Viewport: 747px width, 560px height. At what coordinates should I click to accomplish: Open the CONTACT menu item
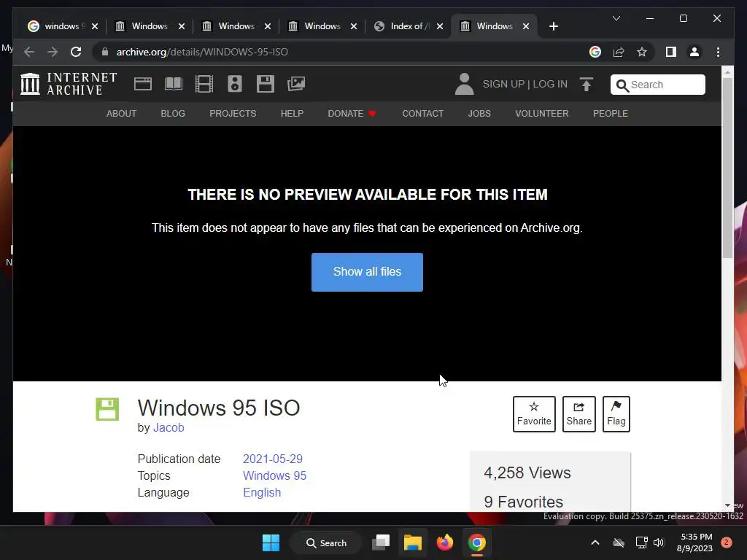point(422,113)
